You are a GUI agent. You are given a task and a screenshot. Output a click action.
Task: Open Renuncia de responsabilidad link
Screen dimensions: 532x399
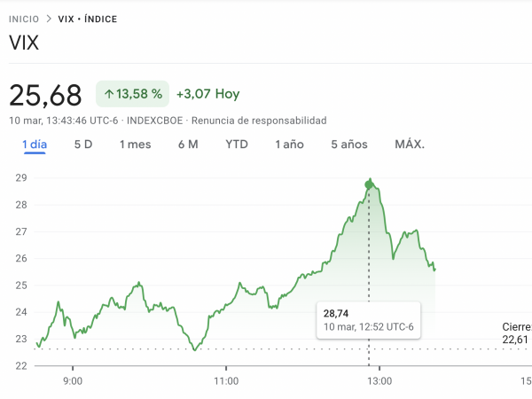tap(259, 121)
